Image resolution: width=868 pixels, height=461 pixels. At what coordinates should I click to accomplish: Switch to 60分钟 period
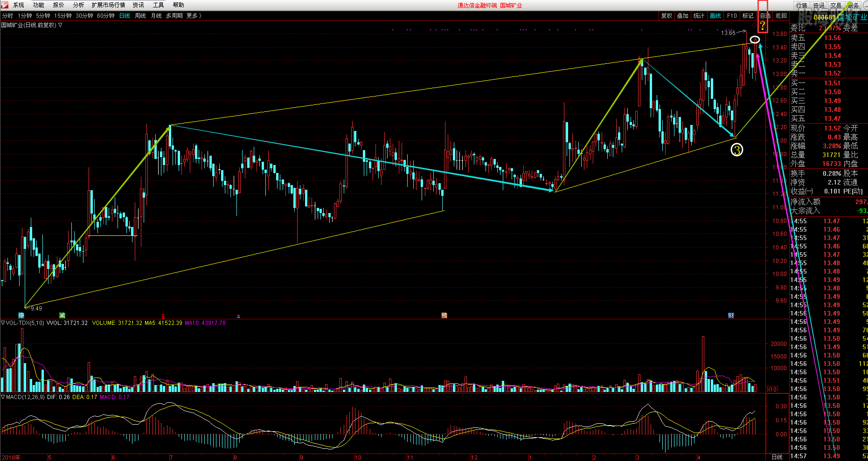(106, 16)
